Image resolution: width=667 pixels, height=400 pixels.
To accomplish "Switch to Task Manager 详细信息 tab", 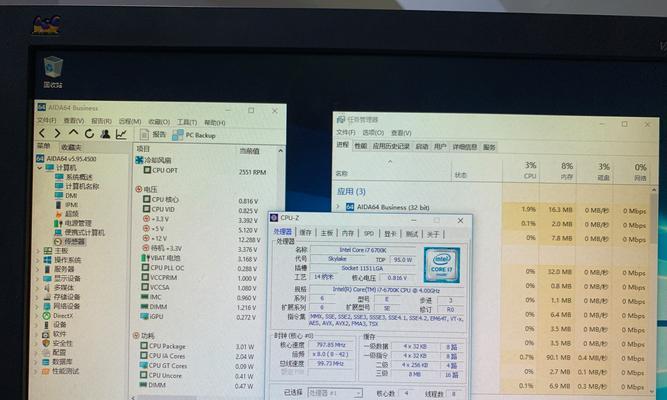I will pos(465,147).
